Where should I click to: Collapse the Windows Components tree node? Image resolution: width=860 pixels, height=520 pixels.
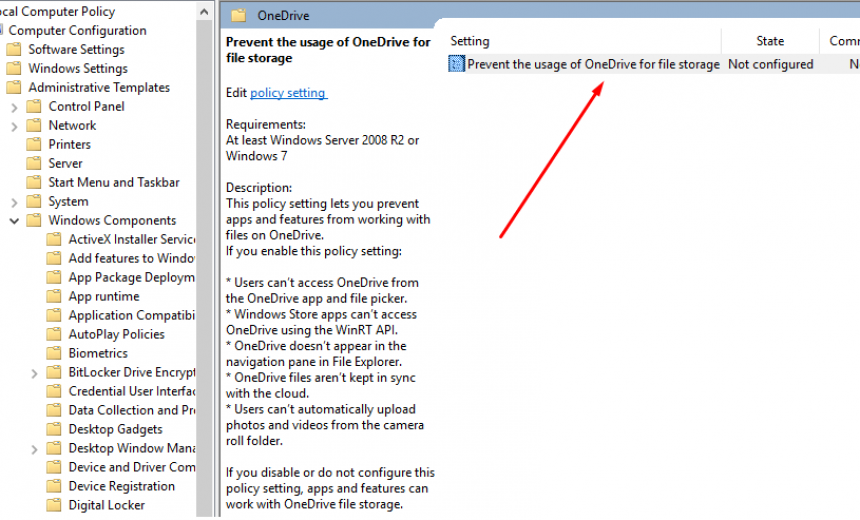(14, 221)
